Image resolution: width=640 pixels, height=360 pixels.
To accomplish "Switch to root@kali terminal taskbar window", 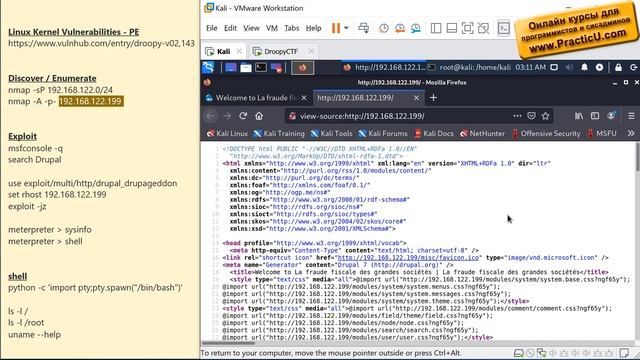I will (x=469, y=67).
